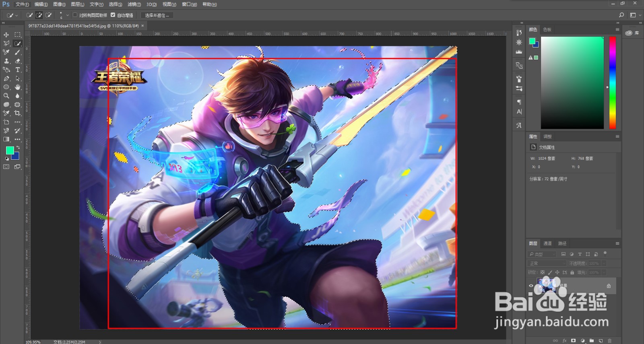Delete layer with trash icon
The height and width of the screenshot is (344, 644).
pyautogui.click(x=609, y=340)
